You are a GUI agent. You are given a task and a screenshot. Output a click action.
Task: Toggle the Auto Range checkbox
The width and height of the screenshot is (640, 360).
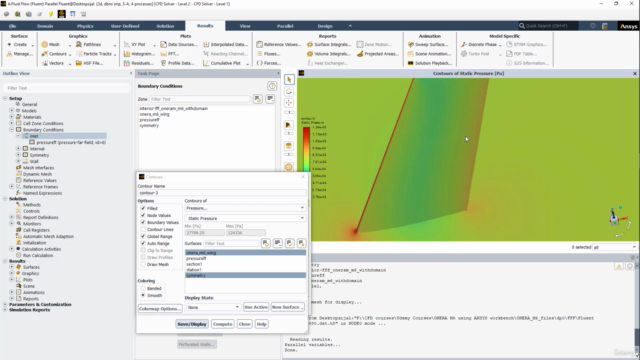pyautogui.click(x=143, y=243)
